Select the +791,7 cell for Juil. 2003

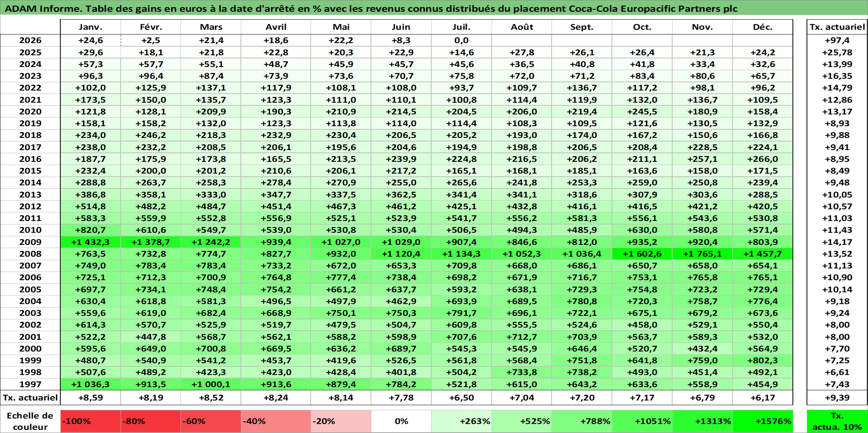pyautogui.click(x=461, y=313)
